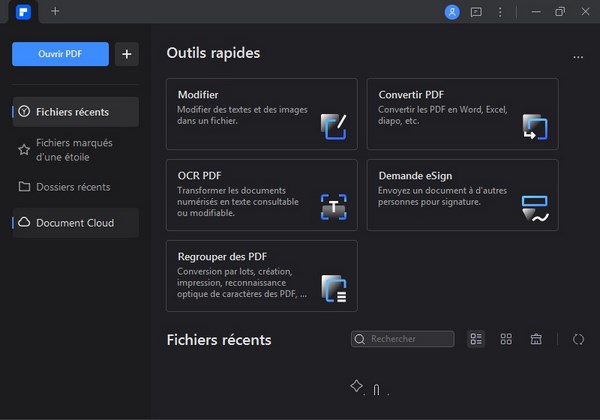Click the Rechercher search field
The width and height of the screenshot is (600, 420).
pyautogui.click(x=403, y=339)
